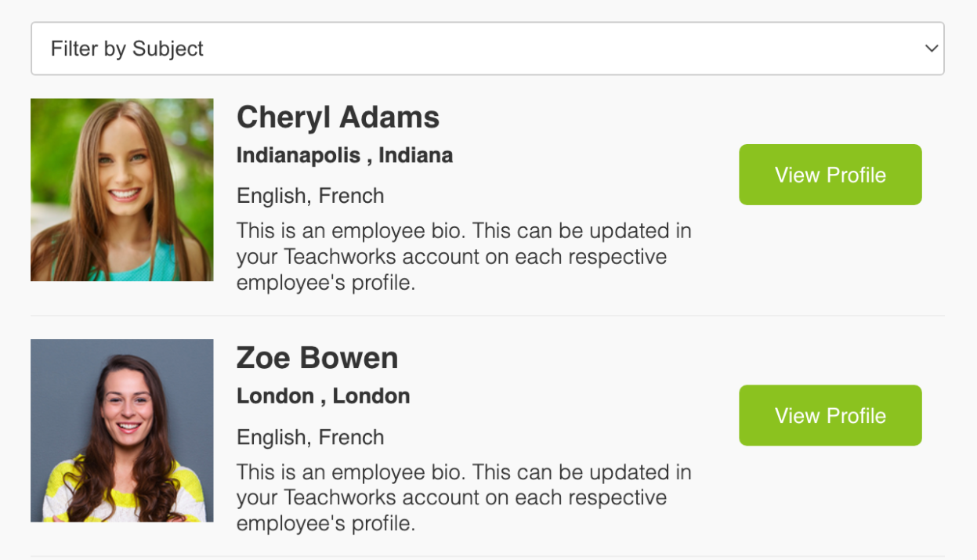Click English in Cheryl Adams' subjects
This screenshot has width=977, height=560.
(269, 196)
